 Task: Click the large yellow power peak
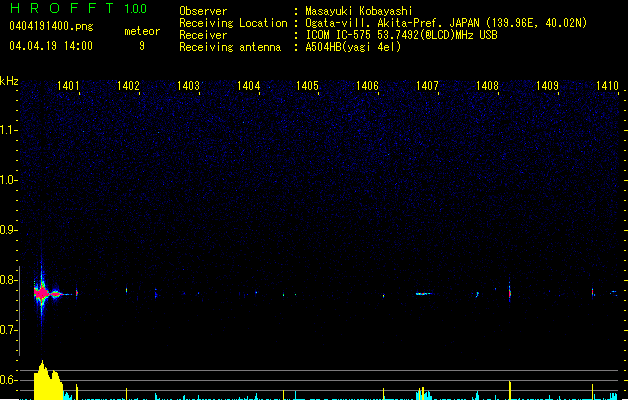click(x=47, y=381)
